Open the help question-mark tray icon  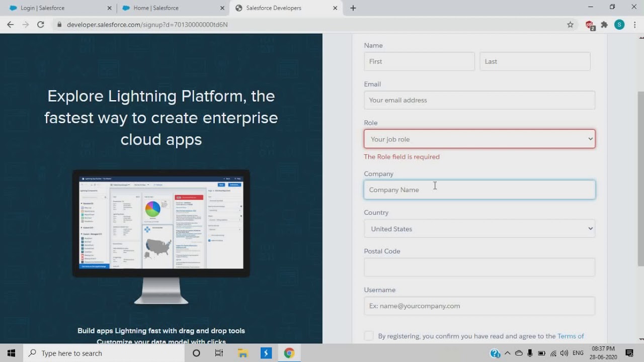(495, 353)
